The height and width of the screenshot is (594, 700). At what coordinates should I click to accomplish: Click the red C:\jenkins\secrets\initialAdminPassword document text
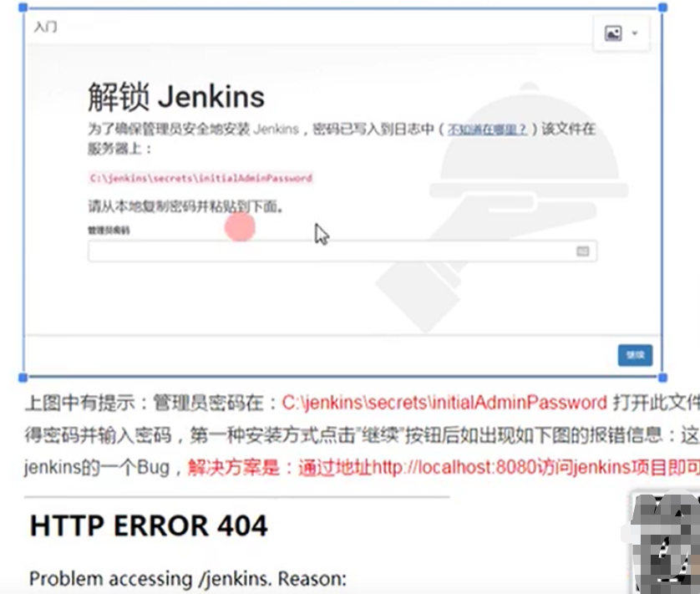(444, 403)
